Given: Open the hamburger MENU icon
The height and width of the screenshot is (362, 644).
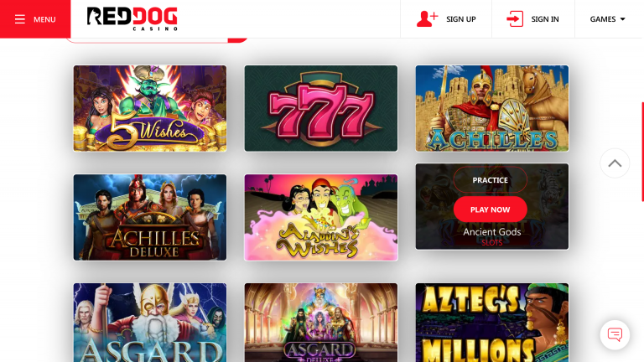Looking at the screenshot, I should pyautogui.click(x=20, y=19).
